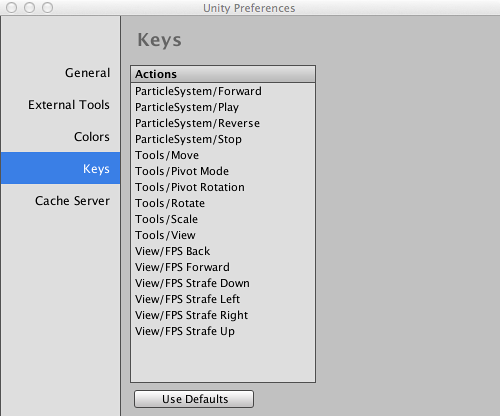The width and height of the screenshot is (500, 416).
Task: Select Tools/Scale in the list
Action: pos(223,219)
